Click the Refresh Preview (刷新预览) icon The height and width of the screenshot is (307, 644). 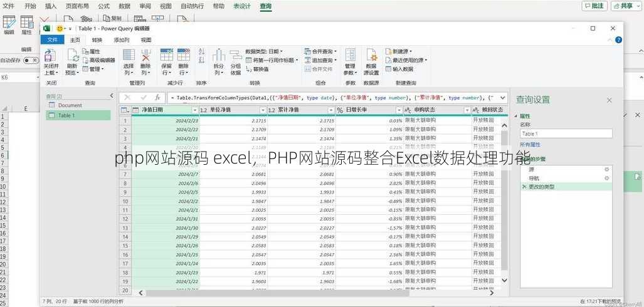pyautogui.click(x=73, y=55)
